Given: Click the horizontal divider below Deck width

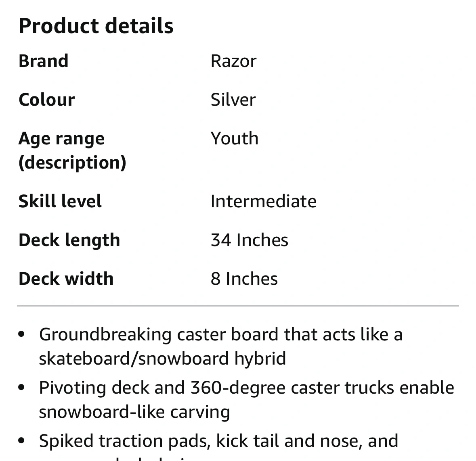Looking at the screenshot, I should click(238, 306).
